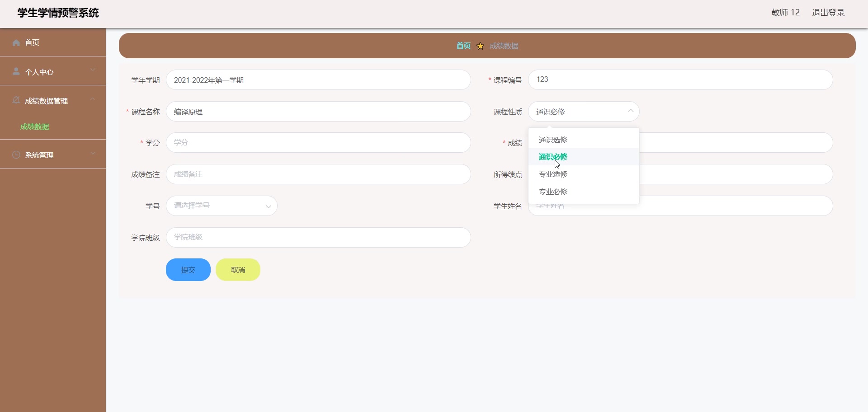Image resolution: width=868 pixels, height=412 pixels.
Task: Click the 首页 breadcrumb link
Action: click(463, 46)
